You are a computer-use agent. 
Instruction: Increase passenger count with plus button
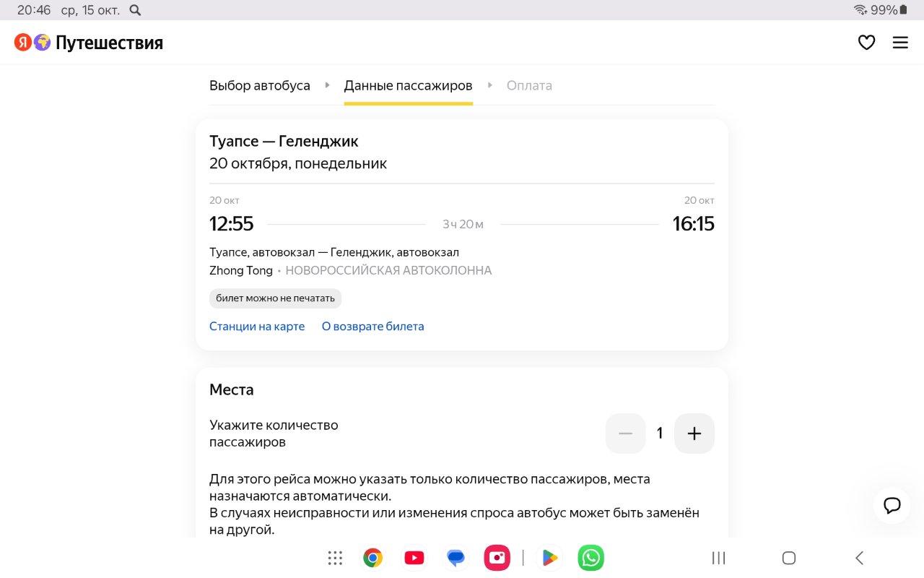(694, 433)
